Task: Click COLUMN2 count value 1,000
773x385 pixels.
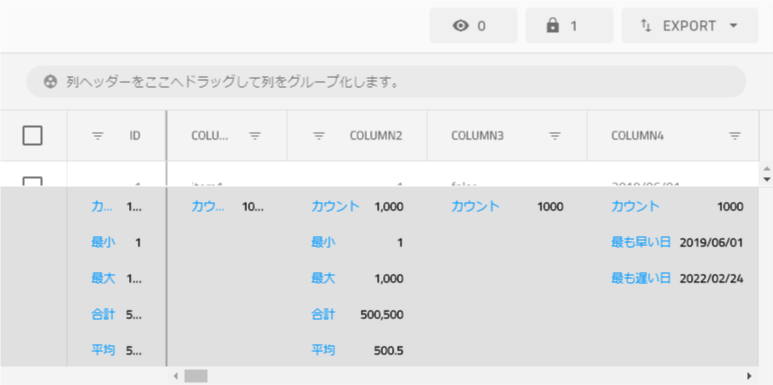Action: tap(389, 207)
